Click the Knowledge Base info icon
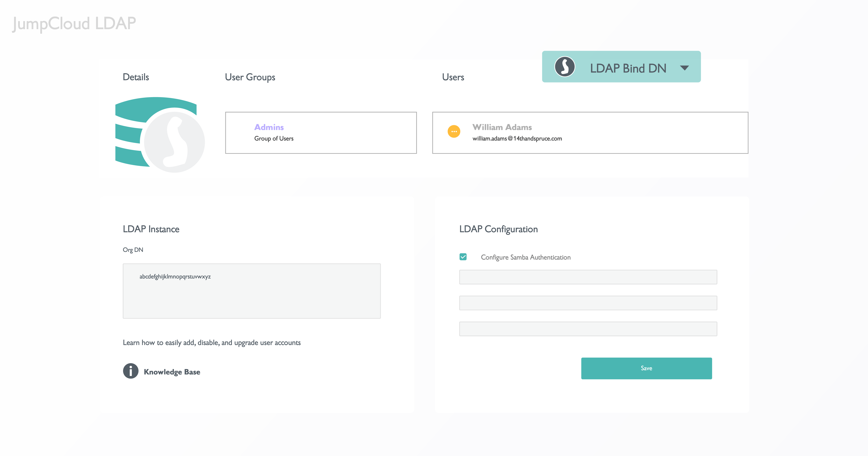 click(131, 371)
